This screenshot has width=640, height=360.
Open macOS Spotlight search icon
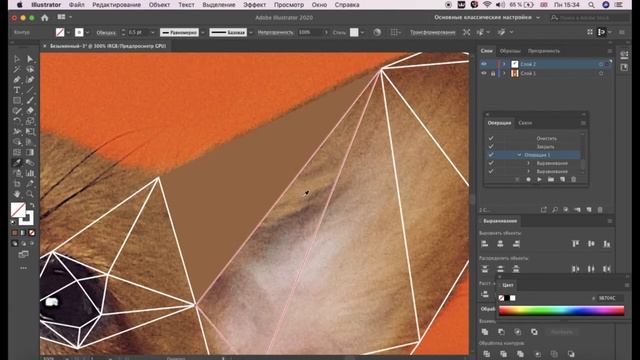(591, 5)
